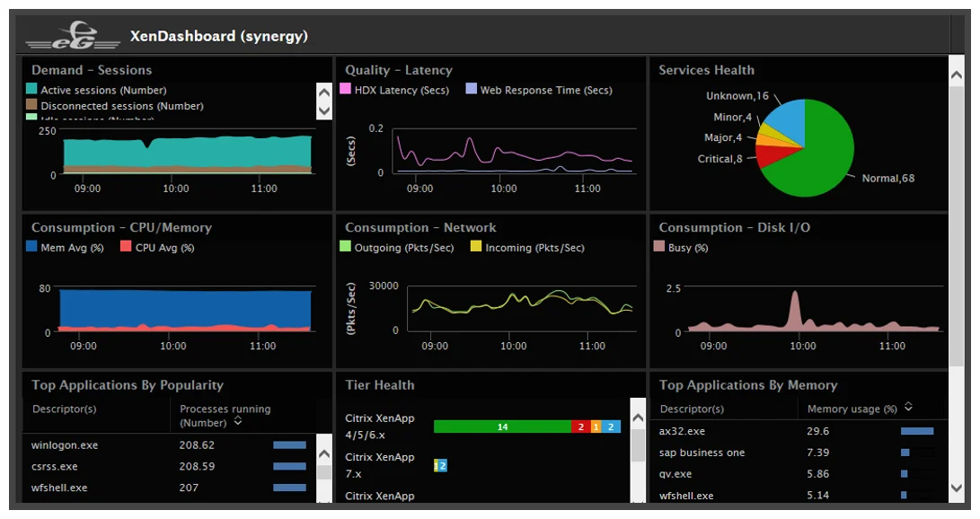
Task: Click 29.6 memory usage value
Action: [x=818, y=431]
